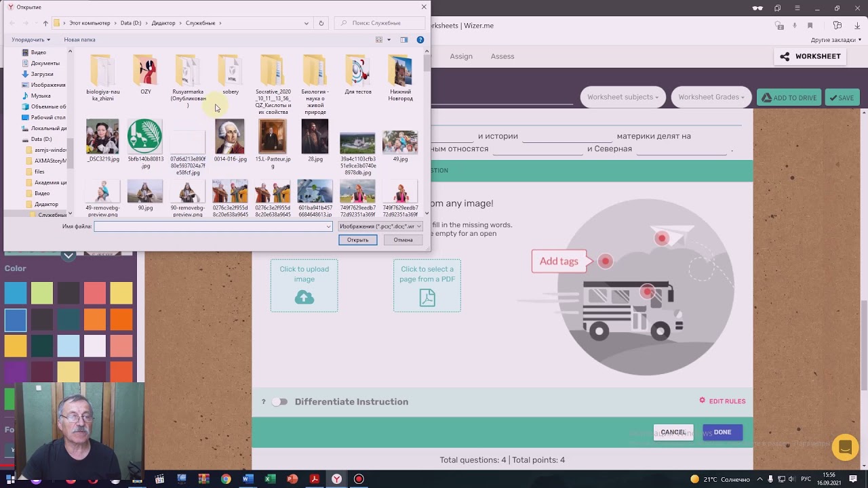
Task: Click the select PDF page icon
Action: [x=427, y=298]
